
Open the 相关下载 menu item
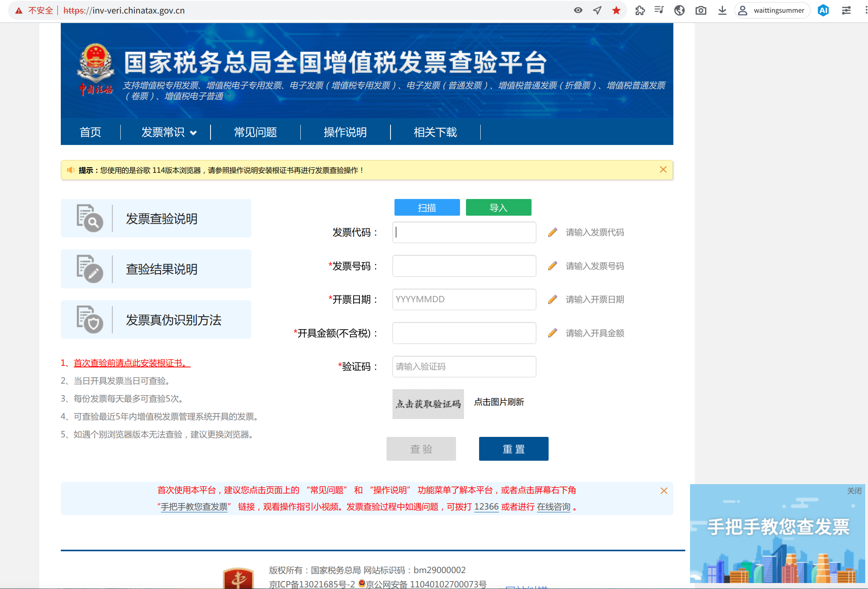435,132
